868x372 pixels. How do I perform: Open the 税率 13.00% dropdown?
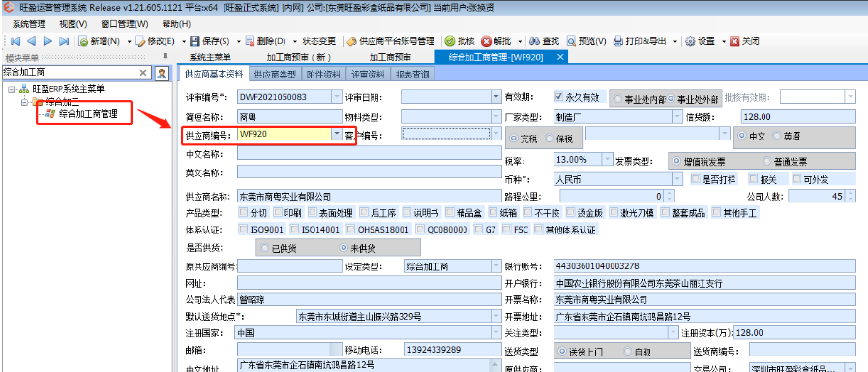pos(608,159)
